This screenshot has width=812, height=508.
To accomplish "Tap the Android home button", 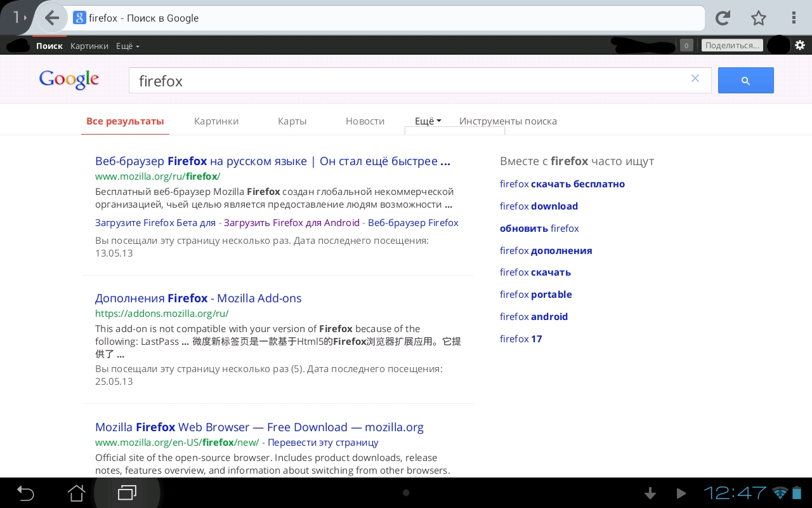I will pyautogui.click(x=76, y=493).
